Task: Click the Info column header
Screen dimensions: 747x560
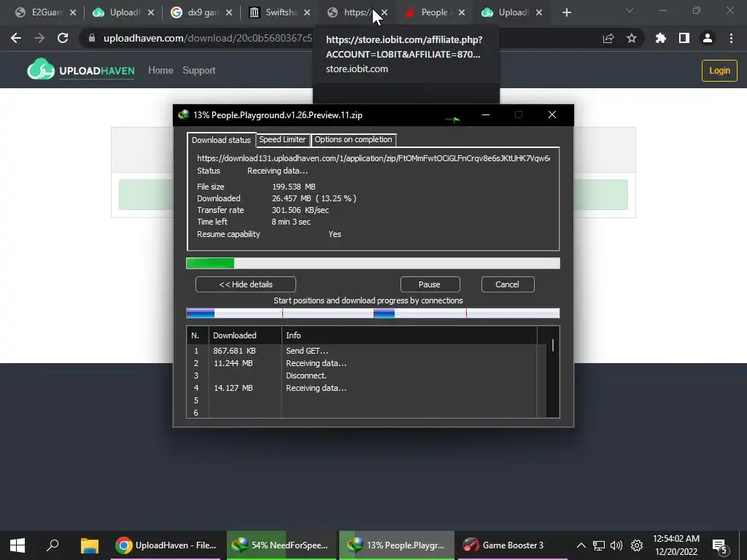Action: 409,335
